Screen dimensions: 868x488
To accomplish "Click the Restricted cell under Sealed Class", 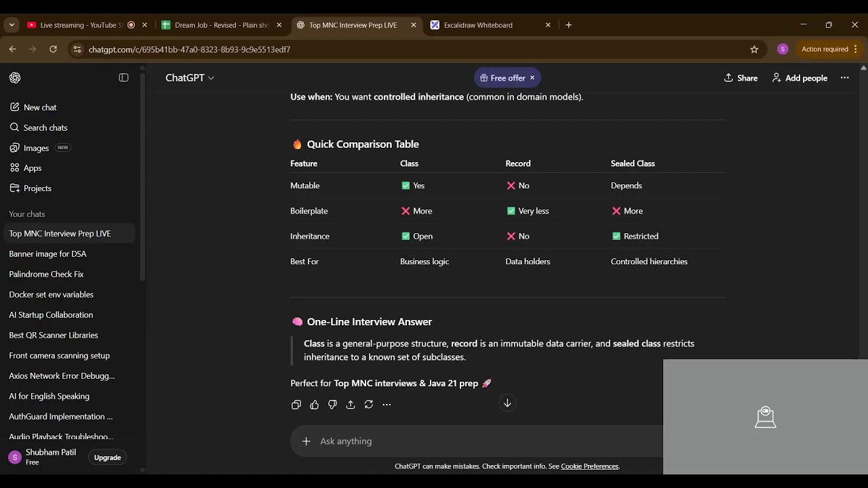I will tap(635, 237).
